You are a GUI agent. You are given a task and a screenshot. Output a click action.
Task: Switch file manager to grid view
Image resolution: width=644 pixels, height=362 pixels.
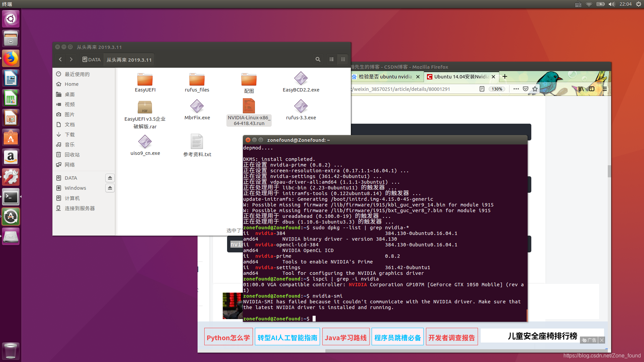pos(343,59)
